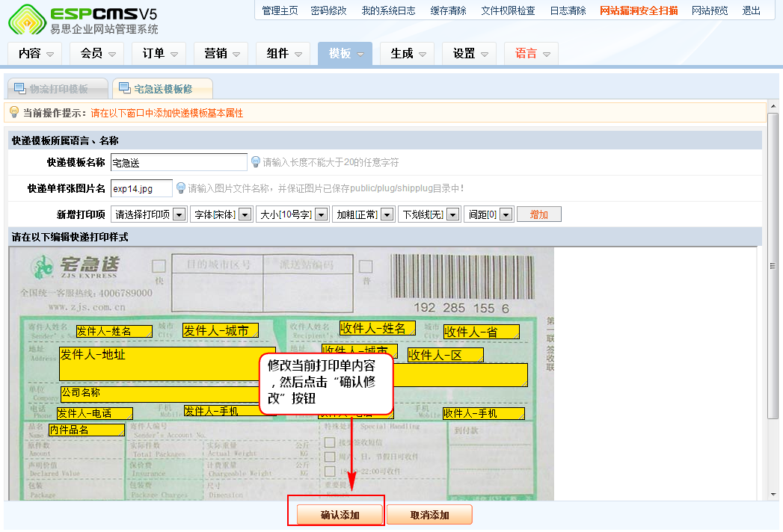
Task: Select the 收件人-手机 print item
Action: pos(483,414)
